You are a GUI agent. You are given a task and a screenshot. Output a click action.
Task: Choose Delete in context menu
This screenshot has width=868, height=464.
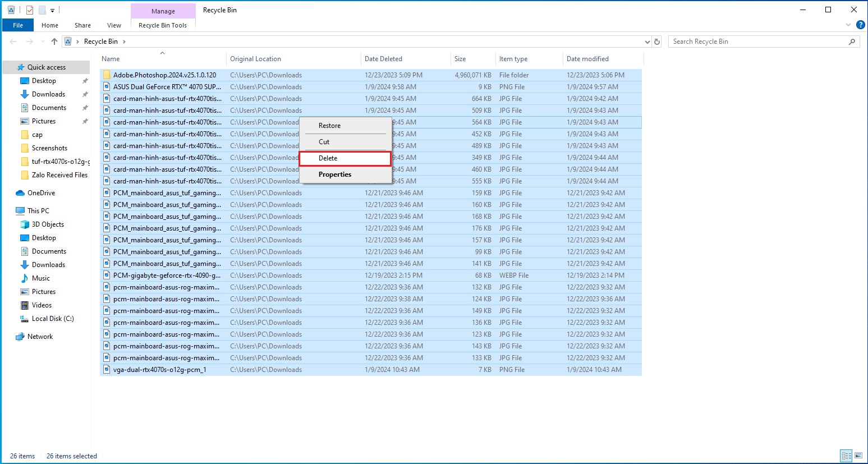click(346, 158)
